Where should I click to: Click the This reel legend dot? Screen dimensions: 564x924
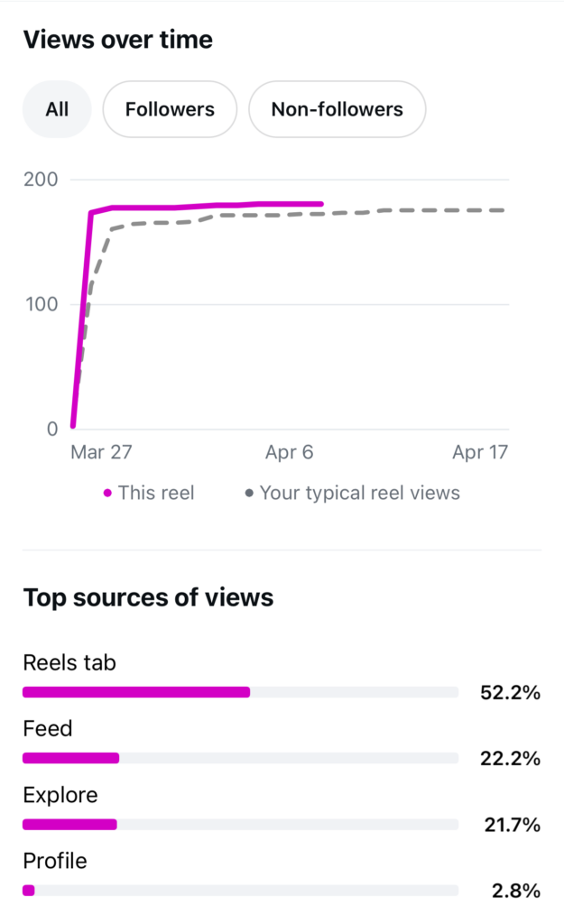pos(107,493)
